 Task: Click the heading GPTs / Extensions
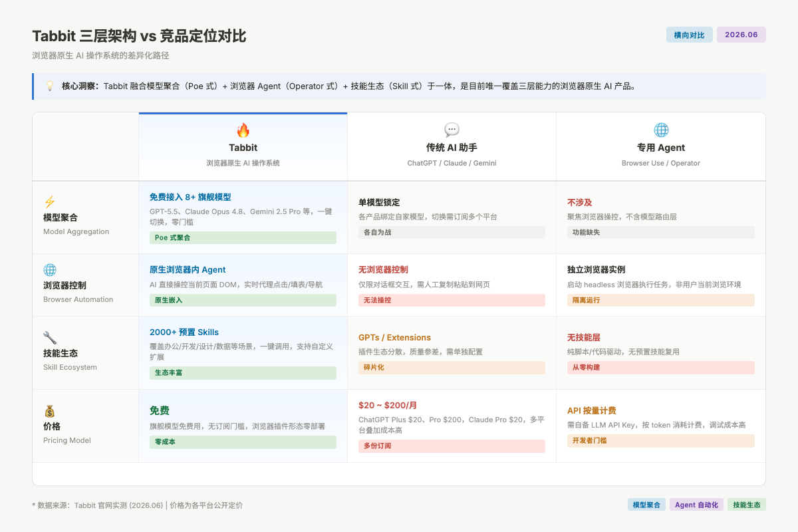[x=394, y=338]
